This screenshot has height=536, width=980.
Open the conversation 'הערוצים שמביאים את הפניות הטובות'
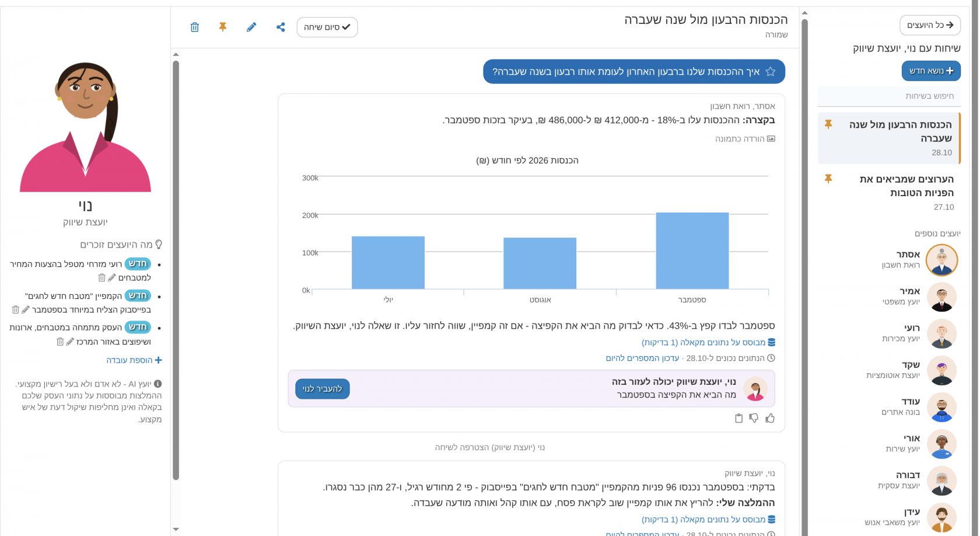pyautogui.click(x=888, y=193)
